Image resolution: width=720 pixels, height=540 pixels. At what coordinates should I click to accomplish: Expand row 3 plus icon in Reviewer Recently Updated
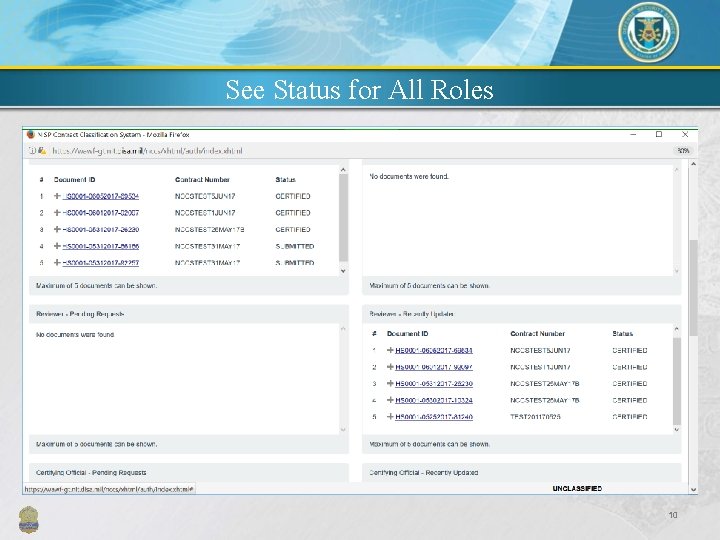(390, 383)
